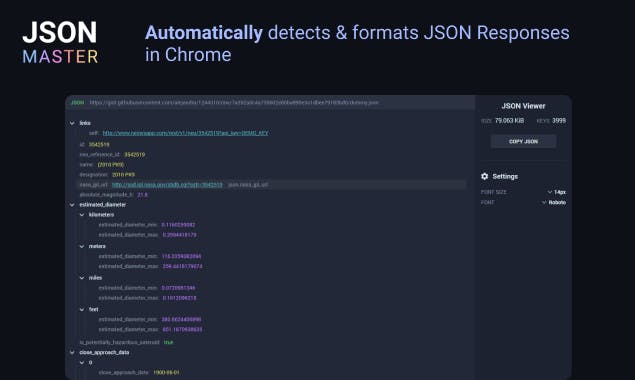Click the meters estimated_diameter_max value
This screenshot has width=635, height=380.
coord(182,267)
